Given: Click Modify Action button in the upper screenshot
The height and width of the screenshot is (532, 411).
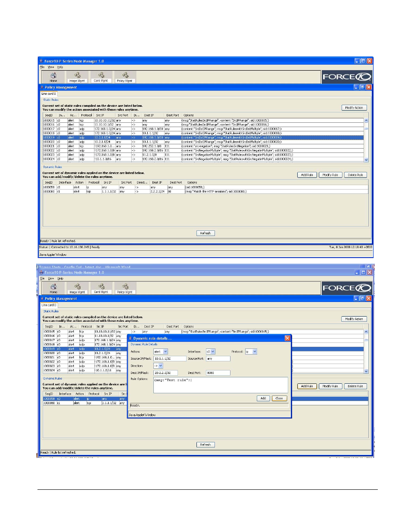Looking at the screenshot, I should [354, 108].
